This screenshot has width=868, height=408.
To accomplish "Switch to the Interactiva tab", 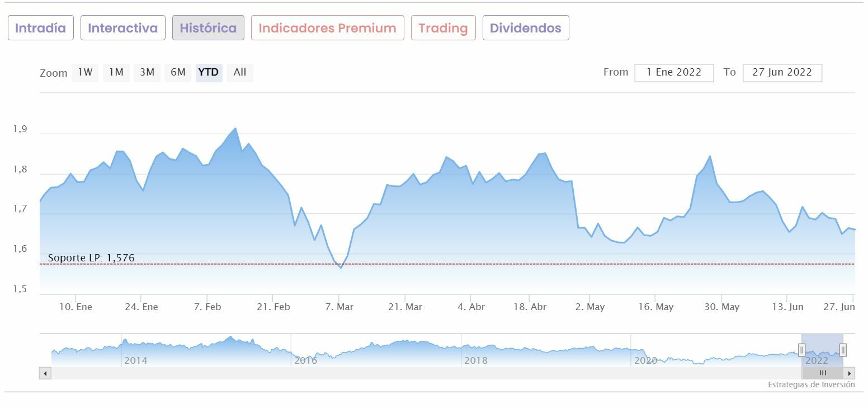I will click(x=123, y=28).
